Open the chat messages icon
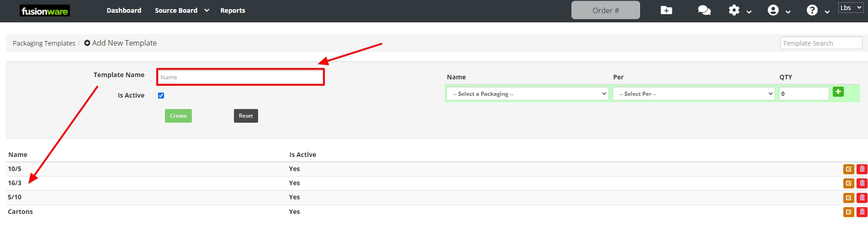This screenshot has height=229, width=868. (x=704, y=10)
